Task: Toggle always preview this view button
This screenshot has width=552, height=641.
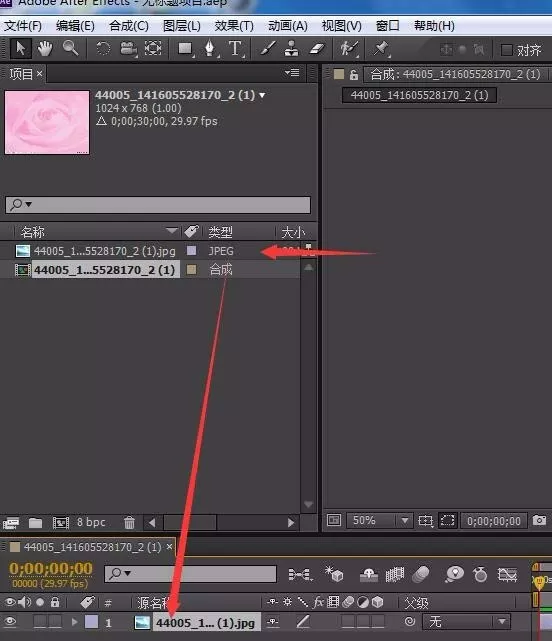Action: point(334,520)
